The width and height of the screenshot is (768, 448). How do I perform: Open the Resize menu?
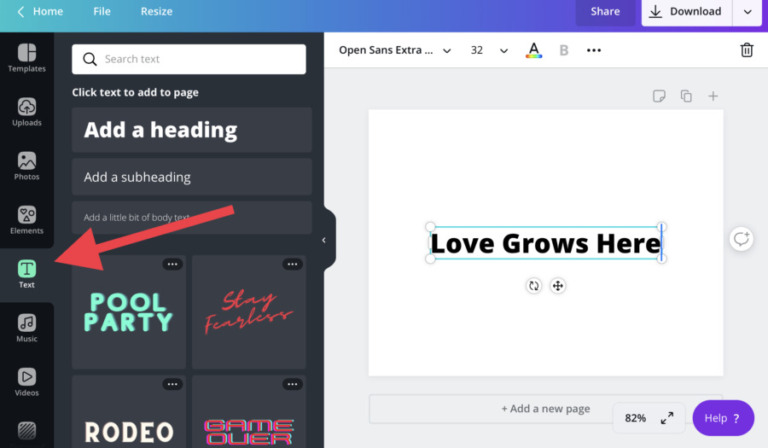(156, 12)
